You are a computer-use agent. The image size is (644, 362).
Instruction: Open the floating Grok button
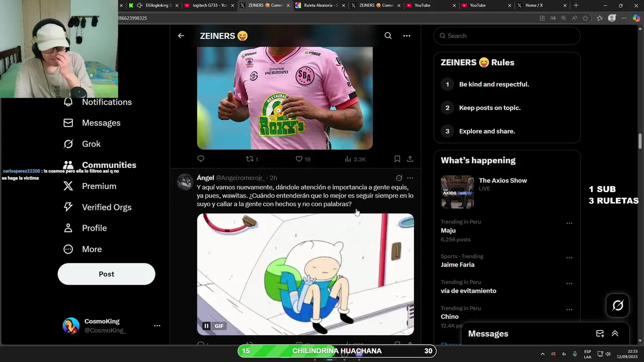(618, 305)
